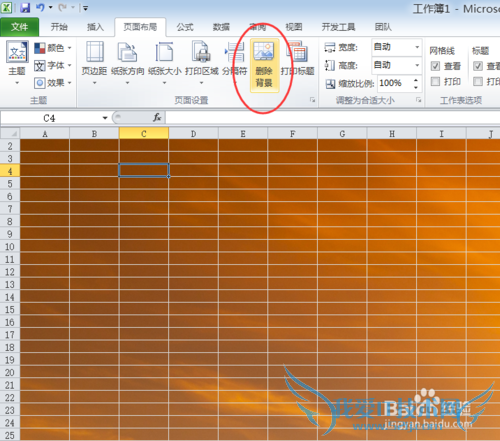Viewport: 500px width, 441px height.
Task: Select column F header
Action: point(293,134)
